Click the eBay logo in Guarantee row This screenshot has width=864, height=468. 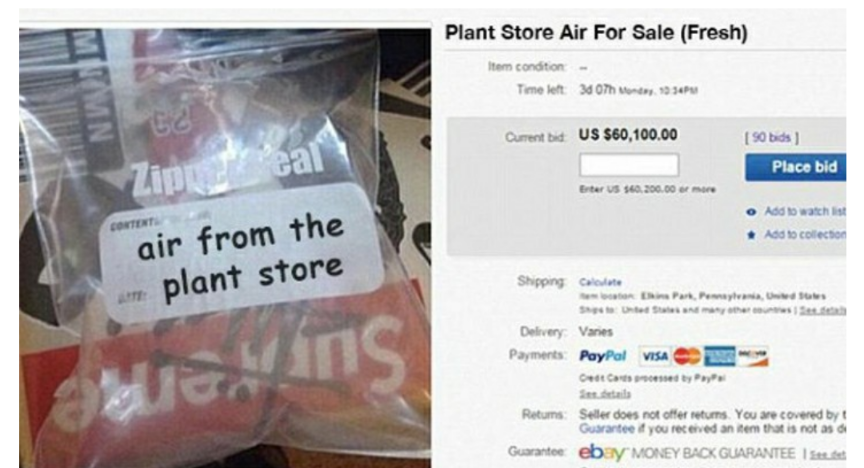click(602, 453)
